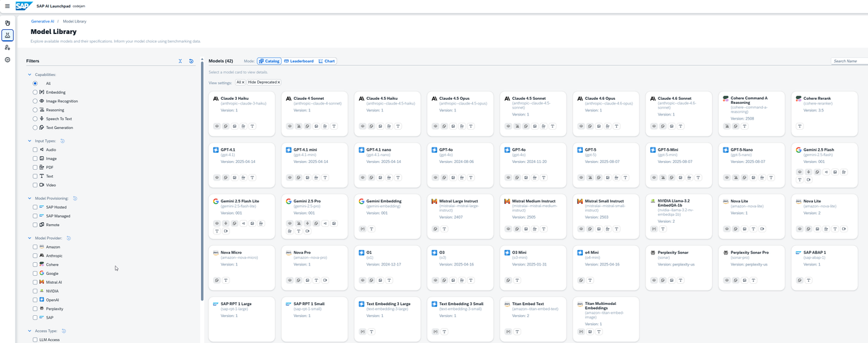Collapse the Model Provisioning filter section
Image resolution: width=868 pixels, height=343 pixels.
29,198
